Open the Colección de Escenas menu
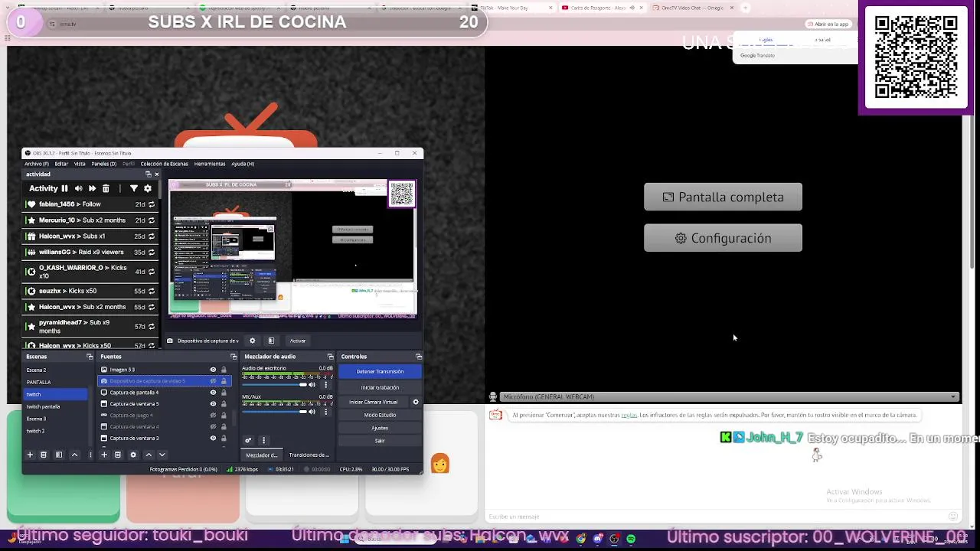 [x=164, y=164]
